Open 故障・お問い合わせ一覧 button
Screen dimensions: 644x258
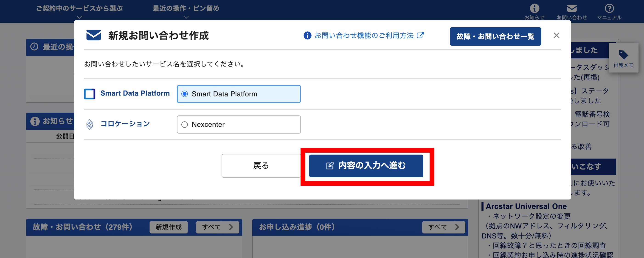495,36
